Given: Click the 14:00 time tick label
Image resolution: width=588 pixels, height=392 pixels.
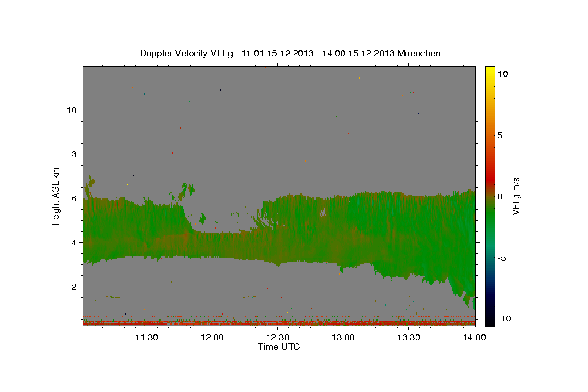Looking at the screenshot, I should 474,337.
